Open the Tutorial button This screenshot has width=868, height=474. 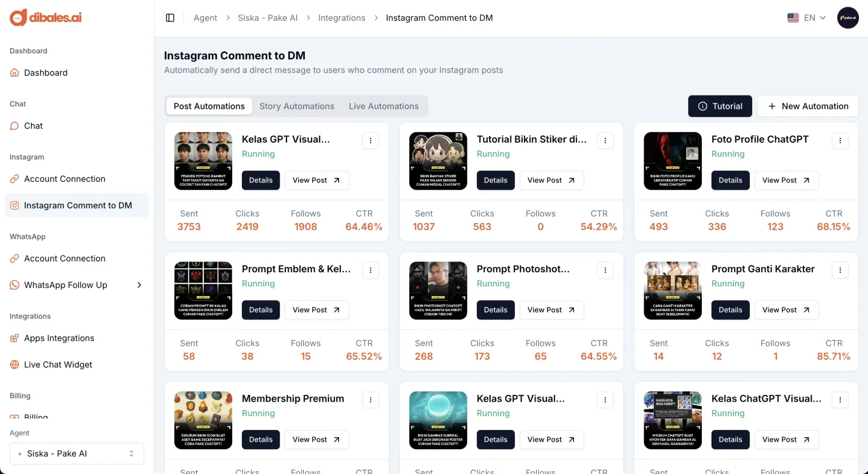pyautogui.click(x=720, y=106)
